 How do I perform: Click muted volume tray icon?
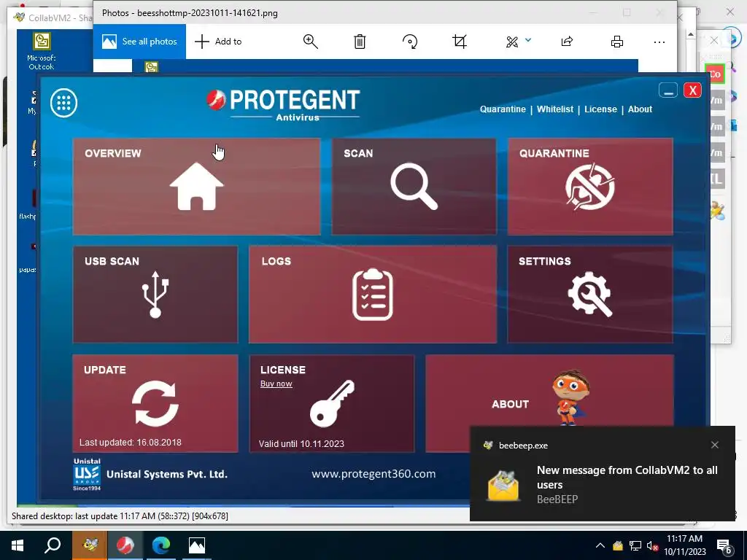pos(652,545)
